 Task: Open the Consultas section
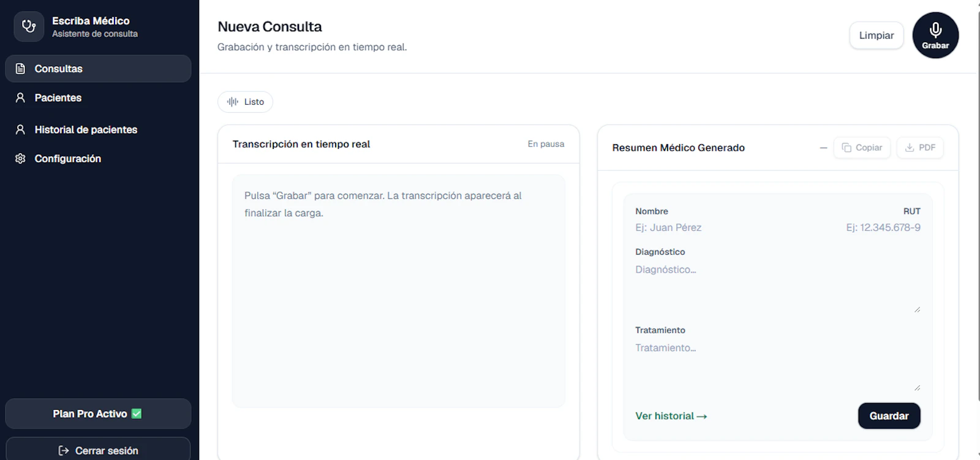pos(98,69)
